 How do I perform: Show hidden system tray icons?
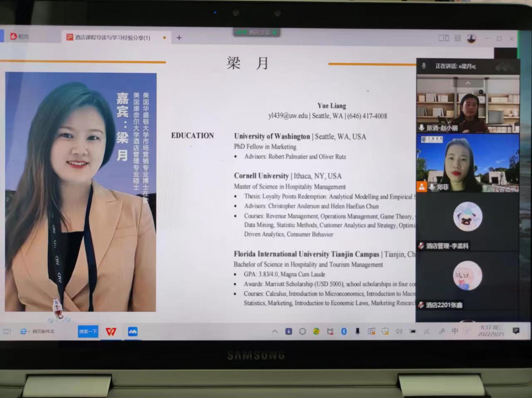[275, 332]
